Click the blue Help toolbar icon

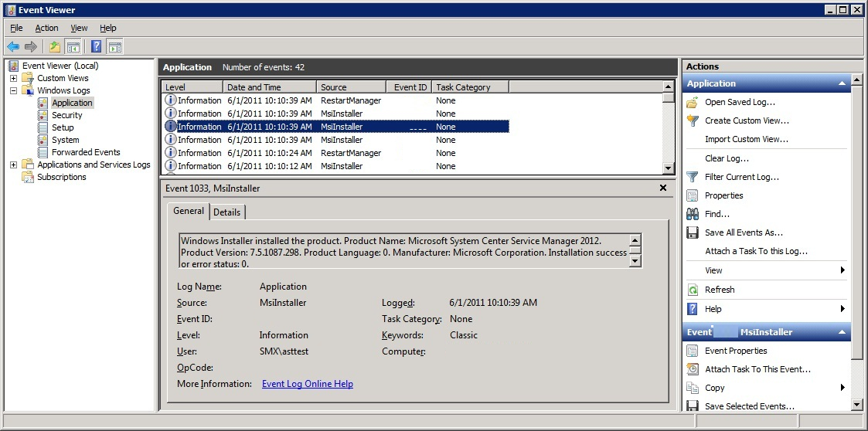coord(97,47)
